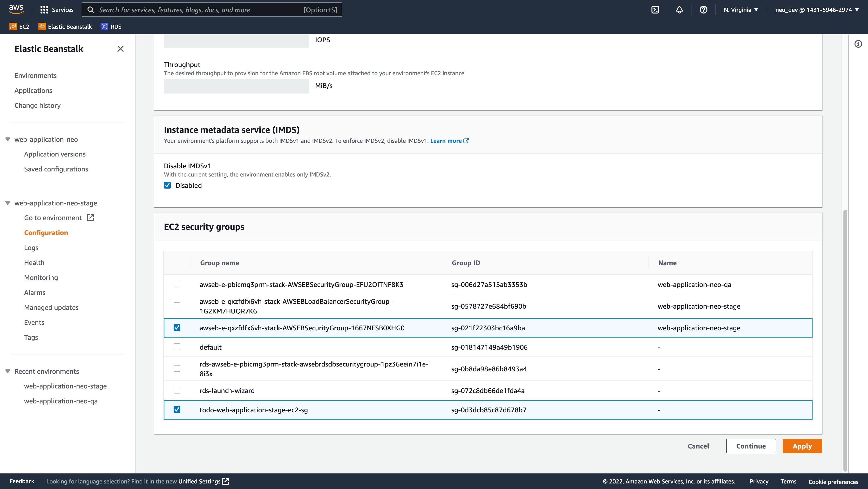
Task: Close the Elastic Beanstalk side panel
Action: (120, 49)
